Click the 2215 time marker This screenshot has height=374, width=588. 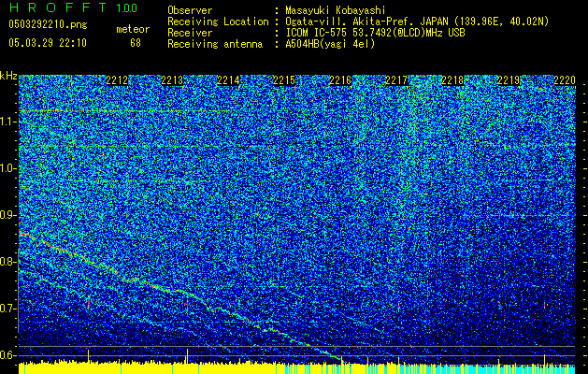(x=284, y=80)
